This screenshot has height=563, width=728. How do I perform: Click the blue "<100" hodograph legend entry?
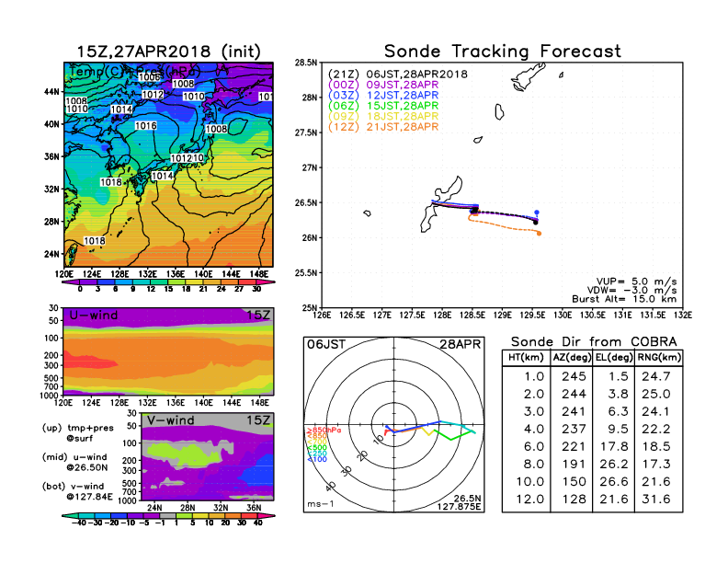pyautogui.click(x=316, y=459)
